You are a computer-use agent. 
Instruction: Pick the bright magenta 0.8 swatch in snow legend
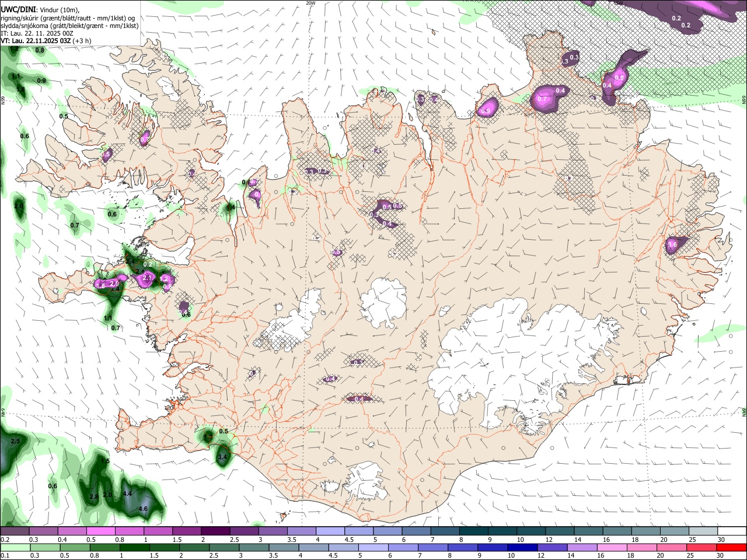pyautogui.click(x=130, y=531)
